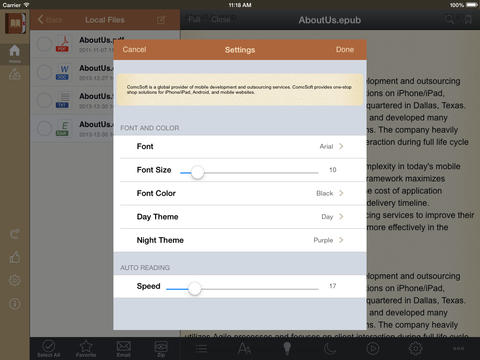The image size is (480, 360).
Task: Tap the Speed value 17
Action: tap(333, 286)
